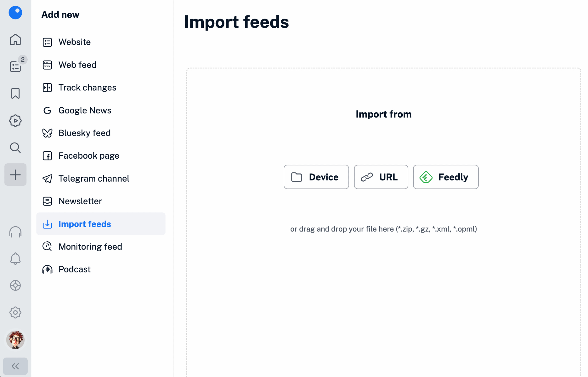Import from Device button
The image size is (588, 377).
click(316, 177)
